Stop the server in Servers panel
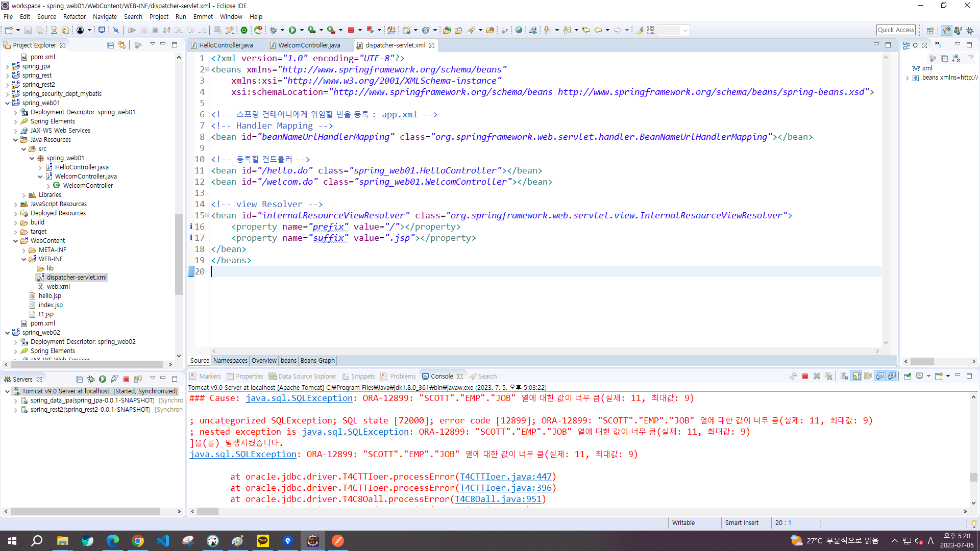This screenshot has height=551, width=980. pyautogui.click(x=126, y=379)
